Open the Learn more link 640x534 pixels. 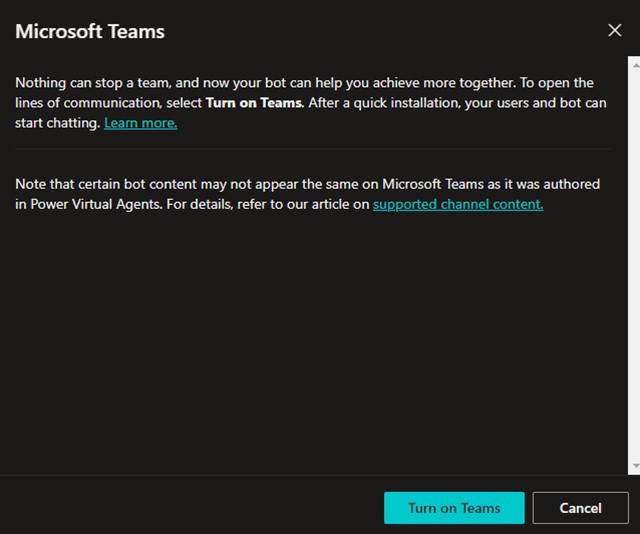(140, 123)
